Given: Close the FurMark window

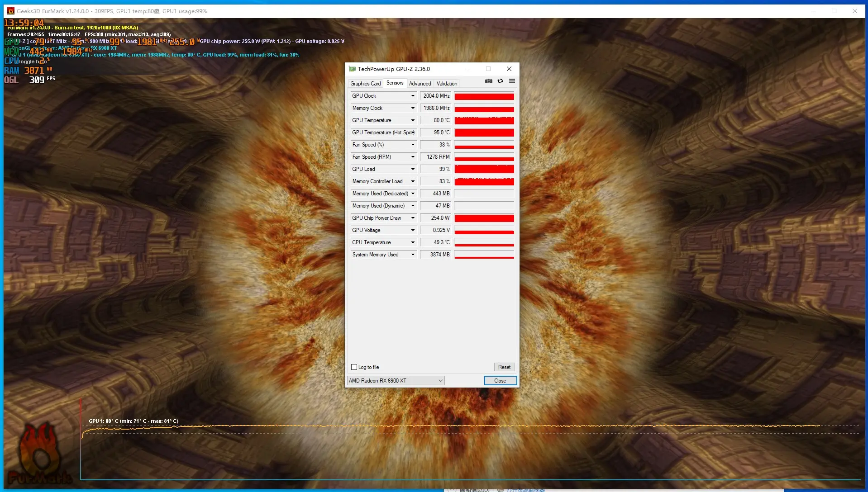Looking at the screenshot, I should 855,11.
